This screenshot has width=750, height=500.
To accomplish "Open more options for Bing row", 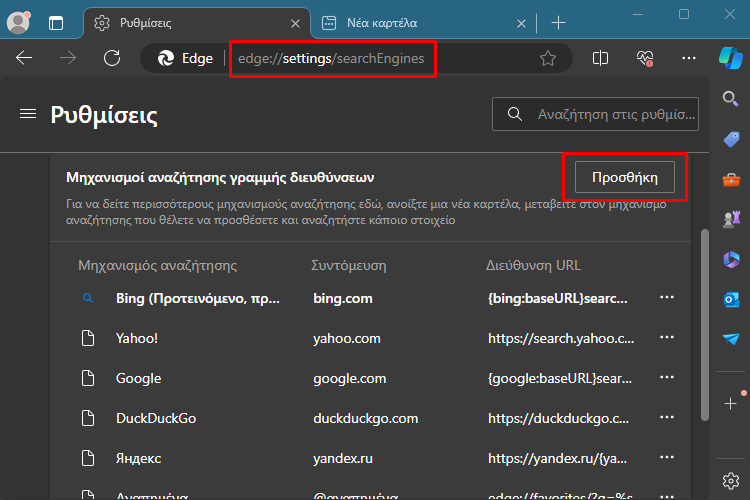I will pyautogui.click(x=667, y=298).
